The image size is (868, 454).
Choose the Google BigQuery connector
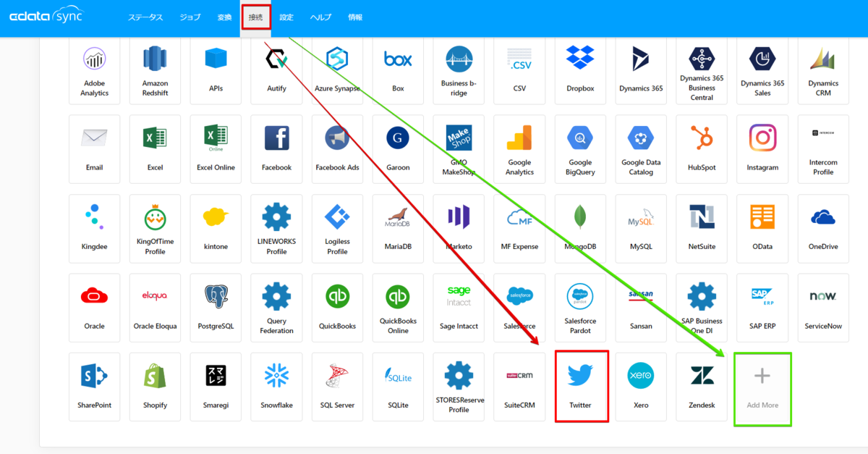pos(581,149)
